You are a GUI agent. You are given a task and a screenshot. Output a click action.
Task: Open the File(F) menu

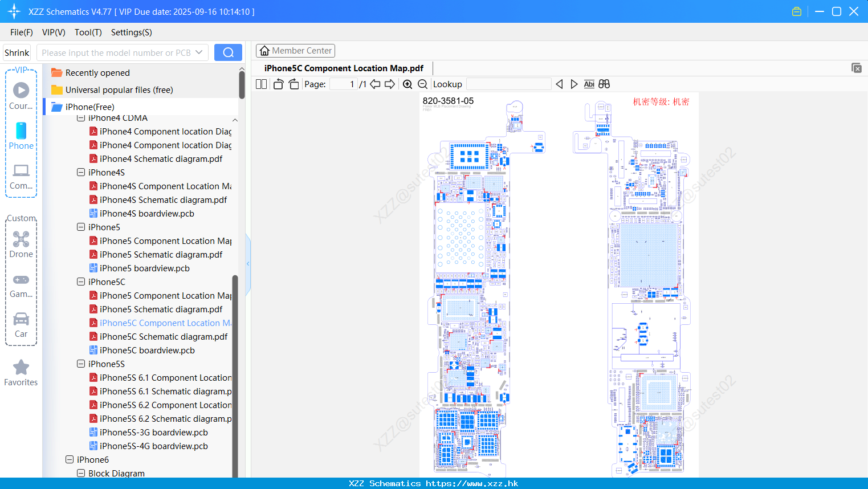coord(22,32)
